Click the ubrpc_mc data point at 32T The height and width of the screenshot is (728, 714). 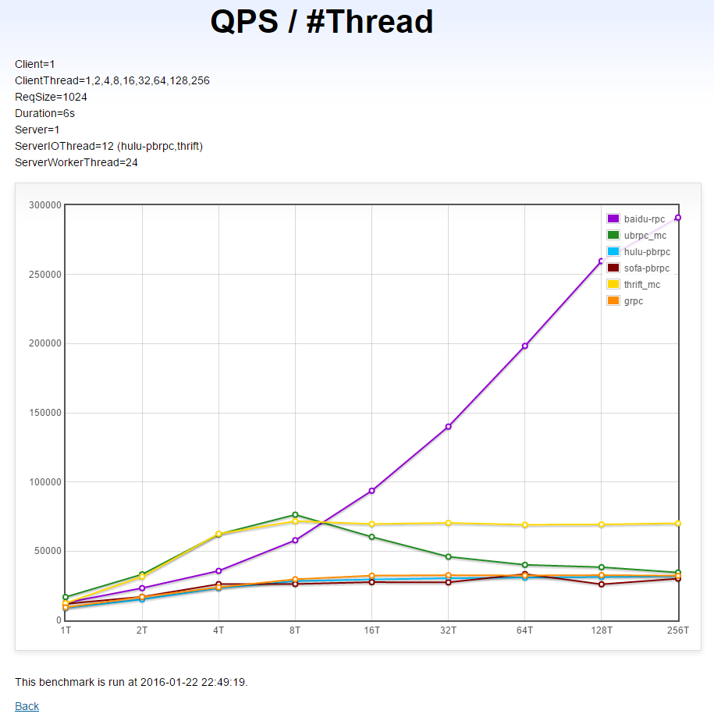pos(449,556)
